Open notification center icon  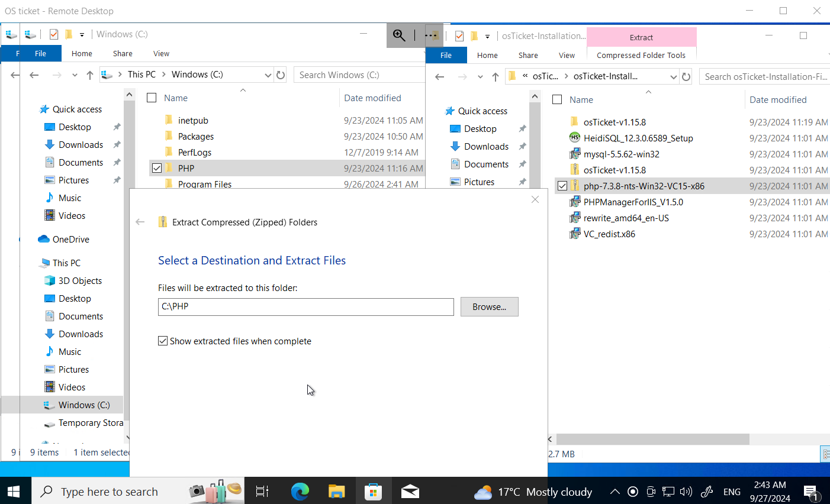(x=811, y=491)
